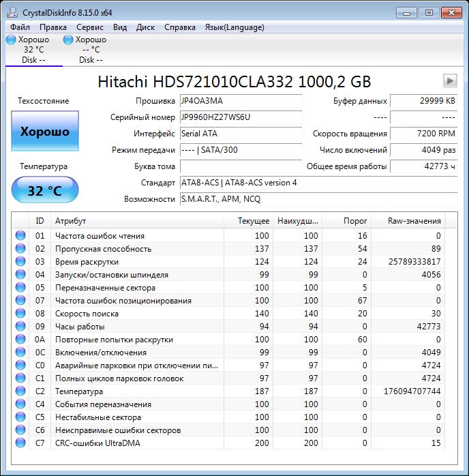The height and width of the screenshot is (476, 469).
Task: Click the rotation speed value 7200 RPM
Action: click(x=424, y=134)
